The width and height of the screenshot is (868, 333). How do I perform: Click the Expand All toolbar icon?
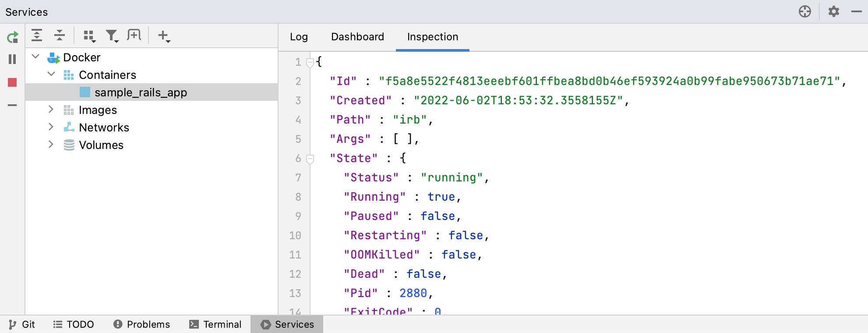click(x=37, y=35)
